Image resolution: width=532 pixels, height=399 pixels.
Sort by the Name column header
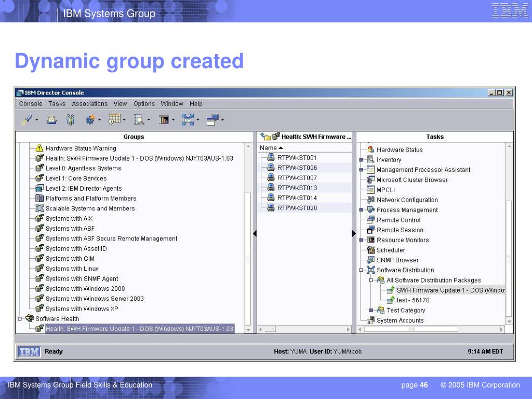[x=304, y=148]
